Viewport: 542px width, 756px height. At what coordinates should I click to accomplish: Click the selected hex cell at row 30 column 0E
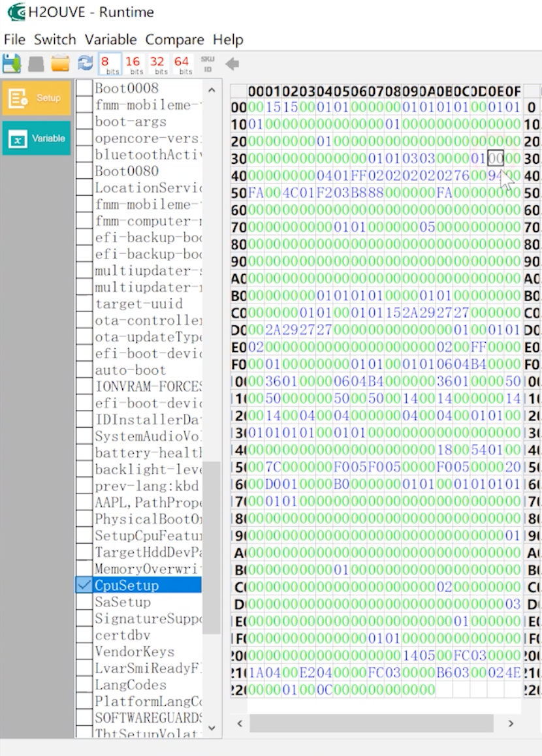coord(495,158)
